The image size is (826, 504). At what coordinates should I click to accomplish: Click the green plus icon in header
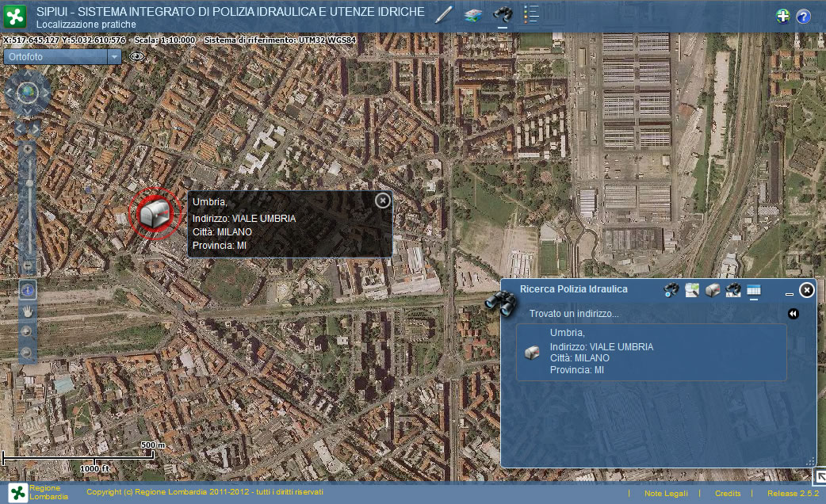tap(783, 17)
